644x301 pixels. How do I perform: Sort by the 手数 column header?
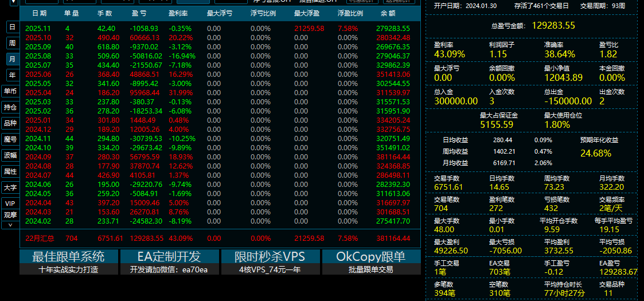(x=105, y=13)
